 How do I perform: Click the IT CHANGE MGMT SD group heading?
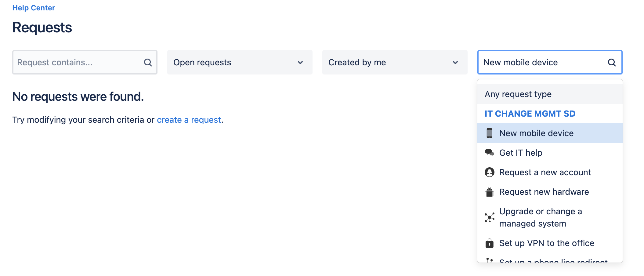pos(530,114)
